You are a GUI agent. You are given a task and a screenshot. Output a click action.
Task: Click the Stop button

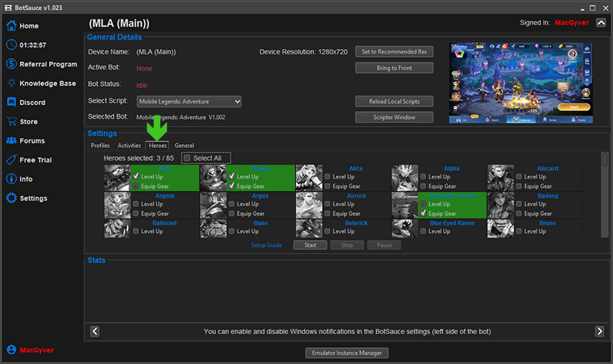coord(347,245)
